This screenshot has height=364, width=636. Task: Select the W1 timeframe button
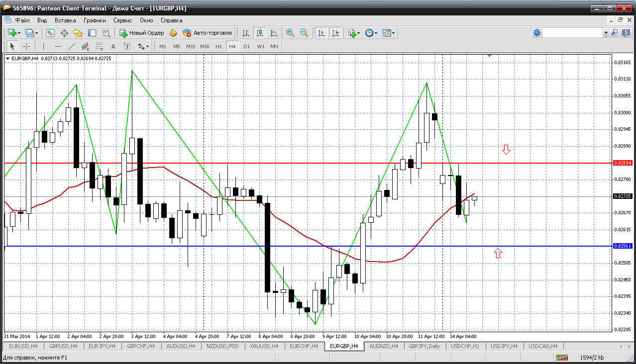coord(261,46)
